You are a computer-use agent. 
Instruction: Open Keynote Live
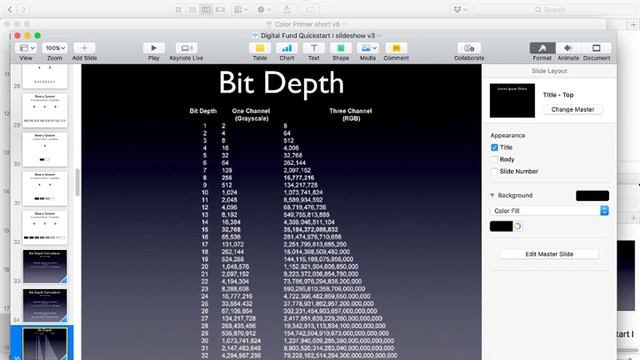186,48
